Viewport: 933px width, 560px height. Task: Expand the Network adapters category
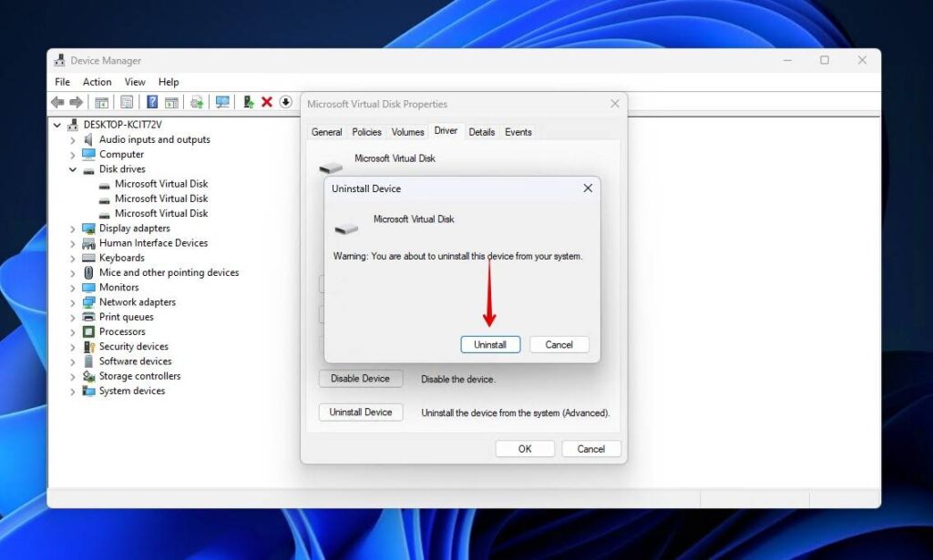(x=73, y=301)
